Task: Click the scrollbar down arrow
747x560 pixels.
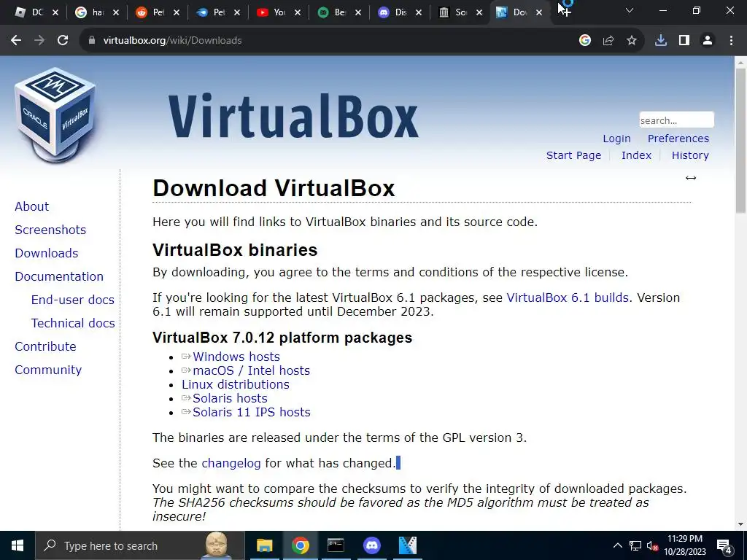Action: 740,525
